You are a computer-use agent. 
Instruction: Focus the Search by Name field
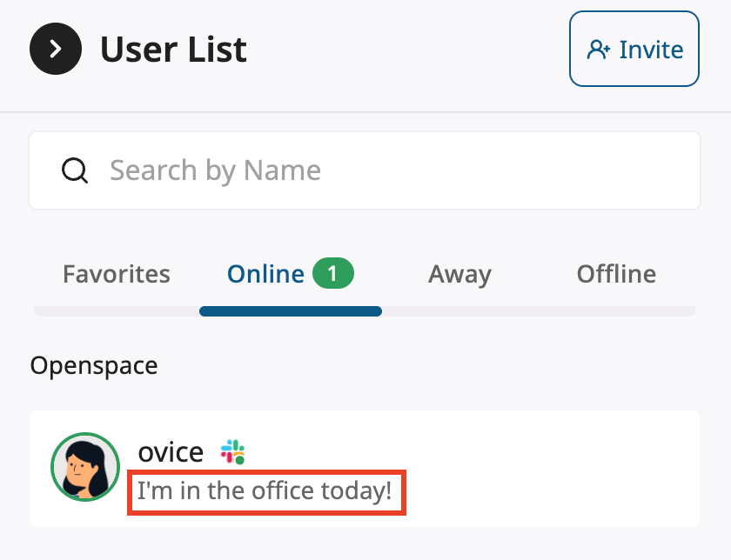coord(365,170)
